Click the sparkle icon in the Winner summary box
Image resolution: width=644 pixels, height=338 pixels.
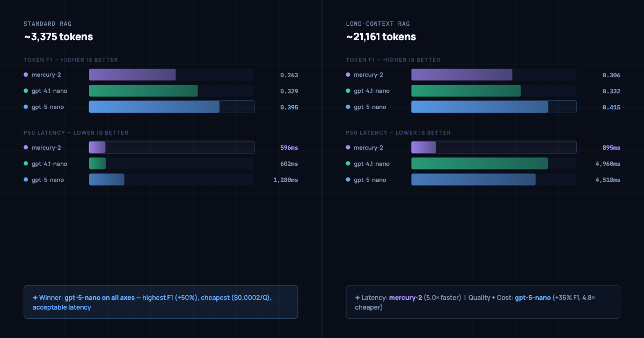click(35, 297)
